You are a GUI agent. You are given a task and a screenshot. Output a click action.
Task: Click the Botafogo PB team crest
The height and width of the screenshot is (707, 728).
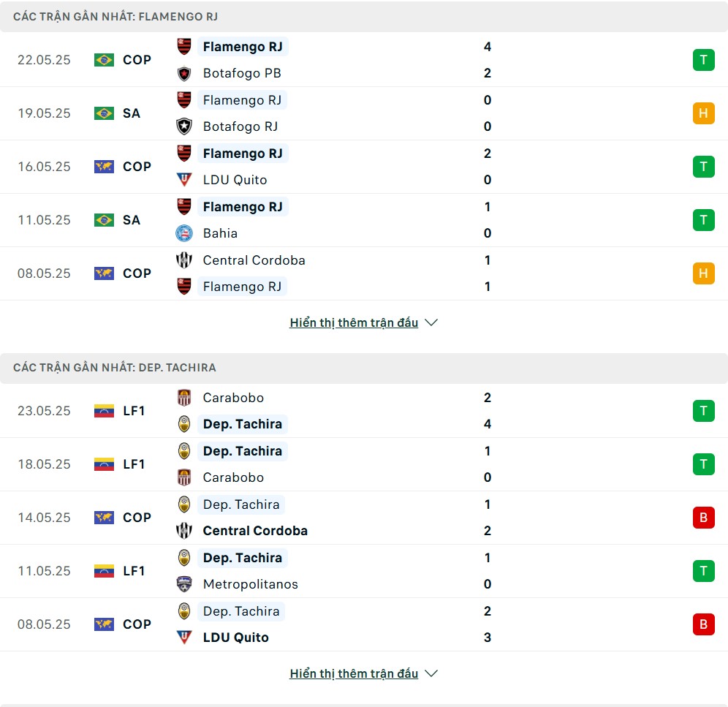[x=184, y=73]
